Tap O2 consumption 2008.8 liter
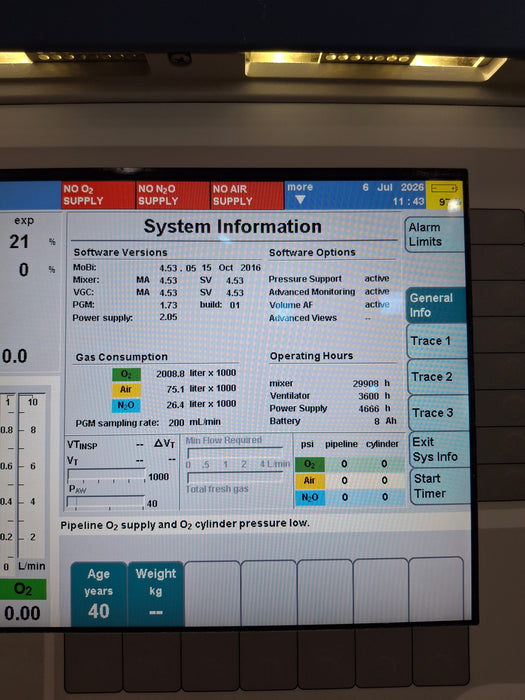525x700 pixels. tap(196, 373)
